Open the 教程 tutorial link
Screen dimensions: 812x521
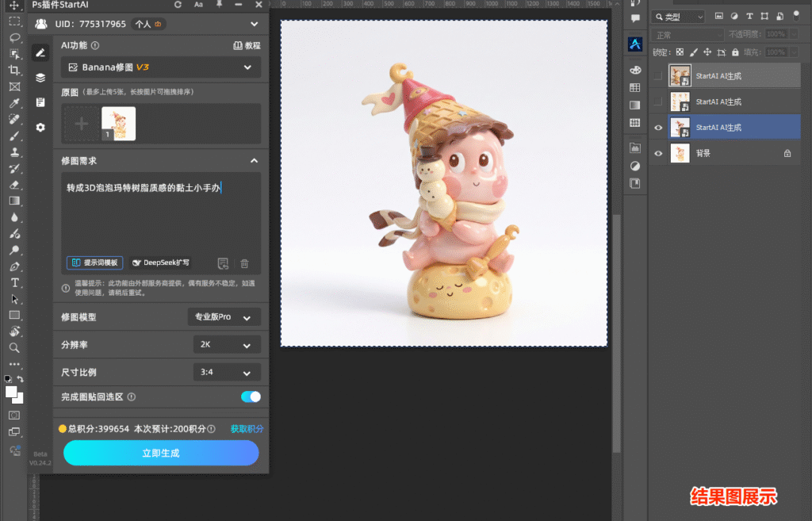tap(247, 45)
